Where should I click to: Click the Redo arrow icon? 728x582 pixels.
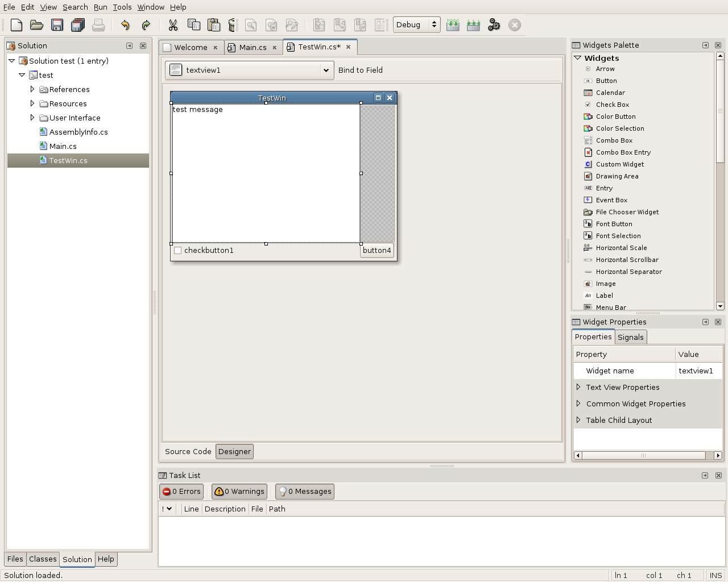[146, 25]
